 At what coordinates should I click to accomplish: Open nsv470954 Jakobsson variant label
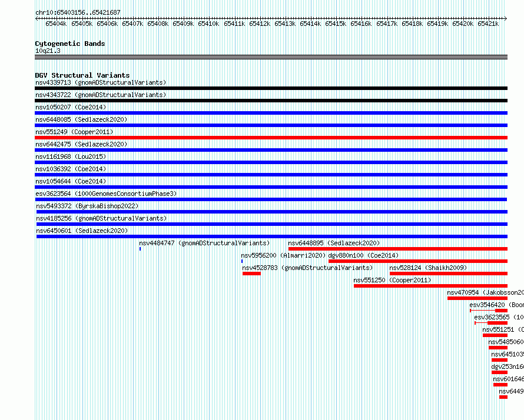click(485, 292)
